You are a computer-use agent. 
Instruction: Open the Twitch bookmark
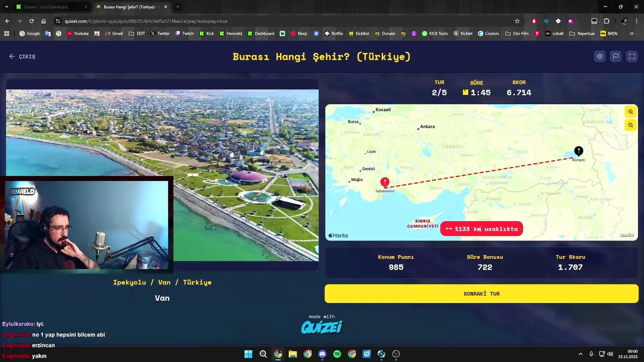coord(185,34)
